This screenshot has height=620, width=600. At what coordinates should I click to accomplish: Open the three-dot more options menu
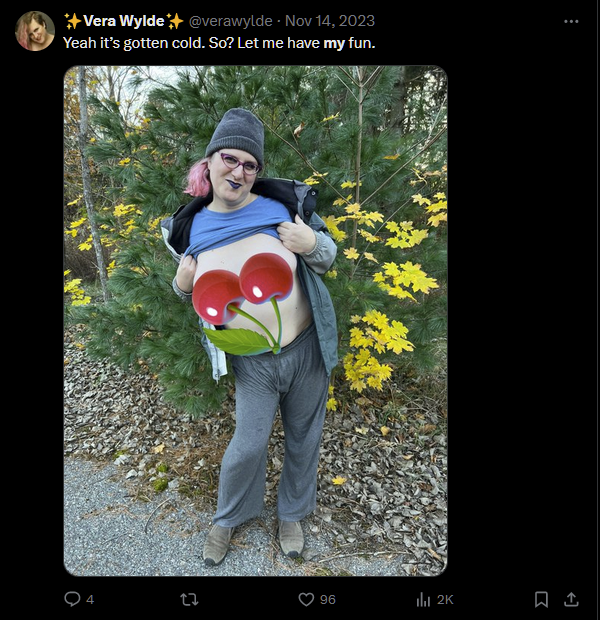[x=571, y=21]
